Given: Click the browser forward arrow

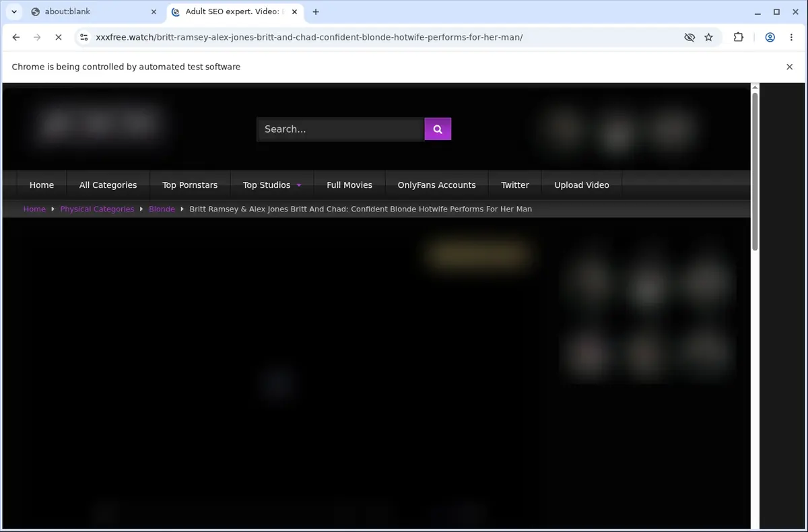Looking at the screenshot, I should tap(37, 38).
